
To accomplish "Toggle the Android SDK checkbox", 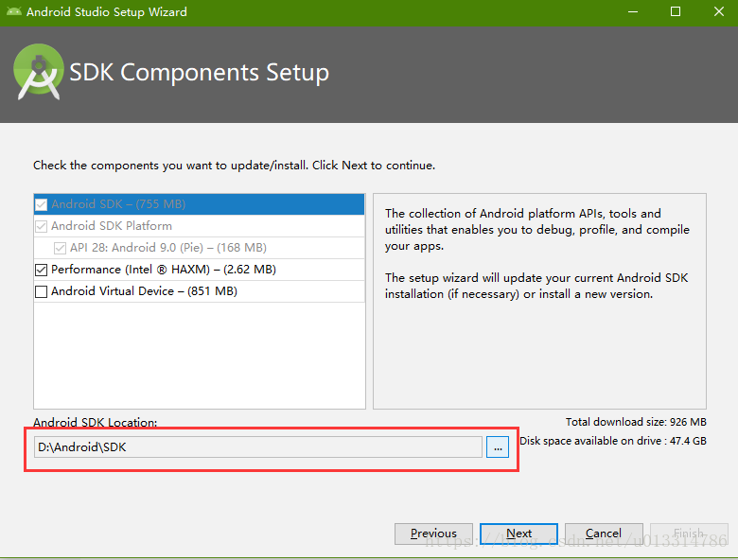I will pyautogui.click(x=41, y=204).
